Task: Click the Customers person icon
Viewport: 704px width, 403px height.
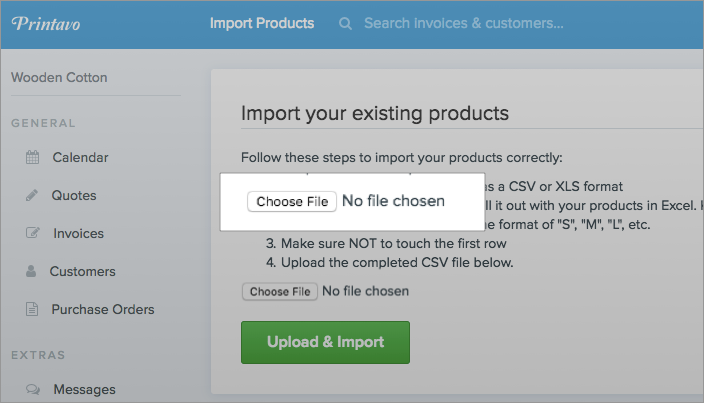Action: pos(31,271)
